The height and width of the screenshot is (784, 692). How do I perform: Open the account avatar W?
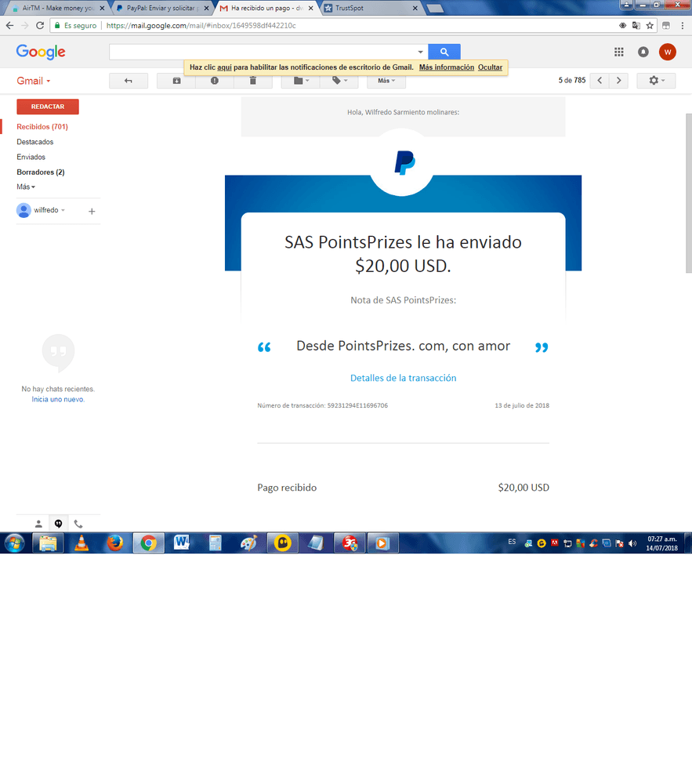tap(668, 52)
